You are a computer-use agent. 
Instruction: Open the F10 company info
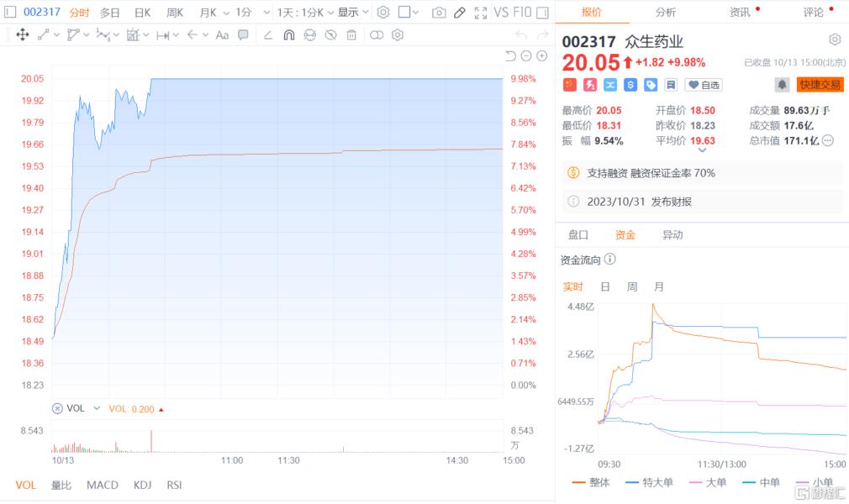coord(523,12)
